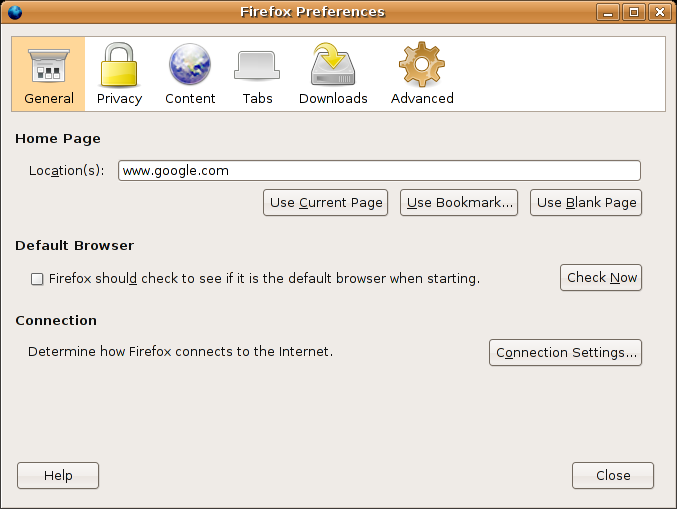Maximize the Firefox Preferences window

click(x=634, y=12)
